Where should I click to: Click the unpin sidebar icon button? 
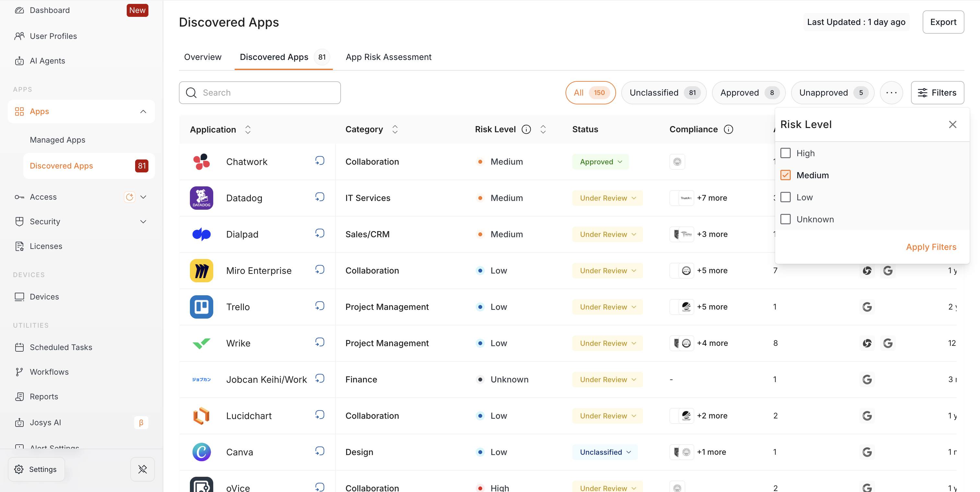pyautogui.click(x=143, y=469)
